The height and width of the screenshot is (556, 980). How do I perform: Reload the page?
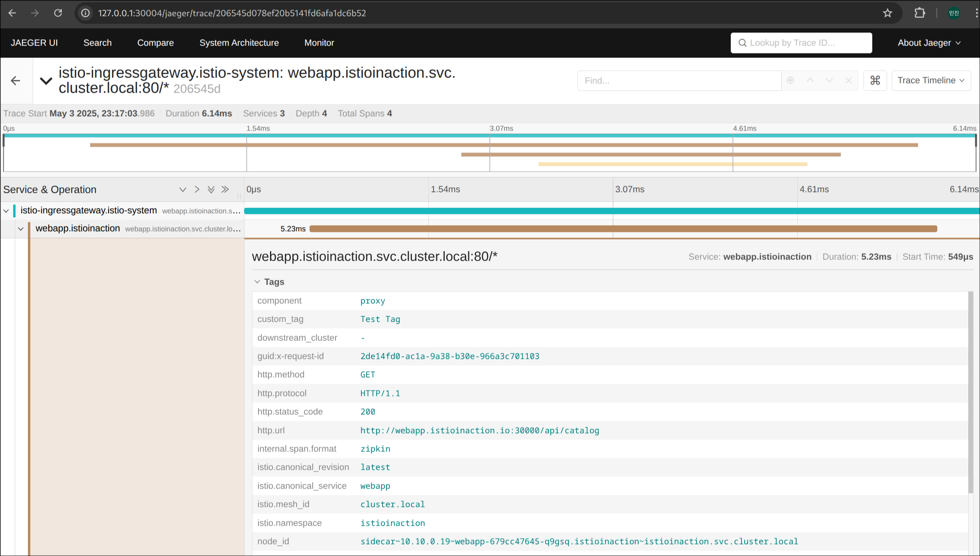click(x=58, y=13)
